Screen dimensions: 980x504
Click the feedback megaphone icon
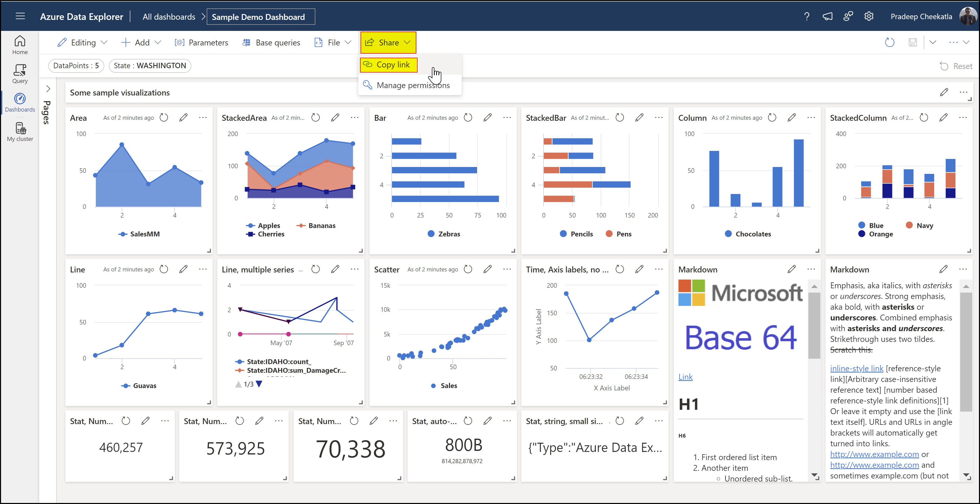click(827, 16)
